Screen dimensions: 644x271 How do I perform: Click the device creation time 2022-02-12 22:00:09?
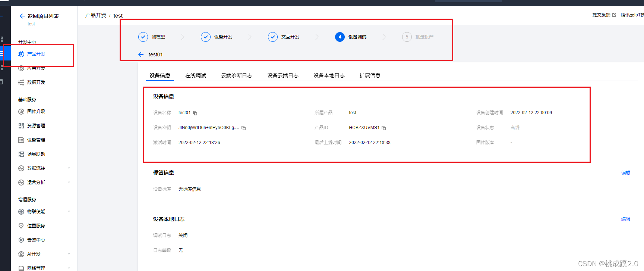pyautogui.click(x=531, y=113)
